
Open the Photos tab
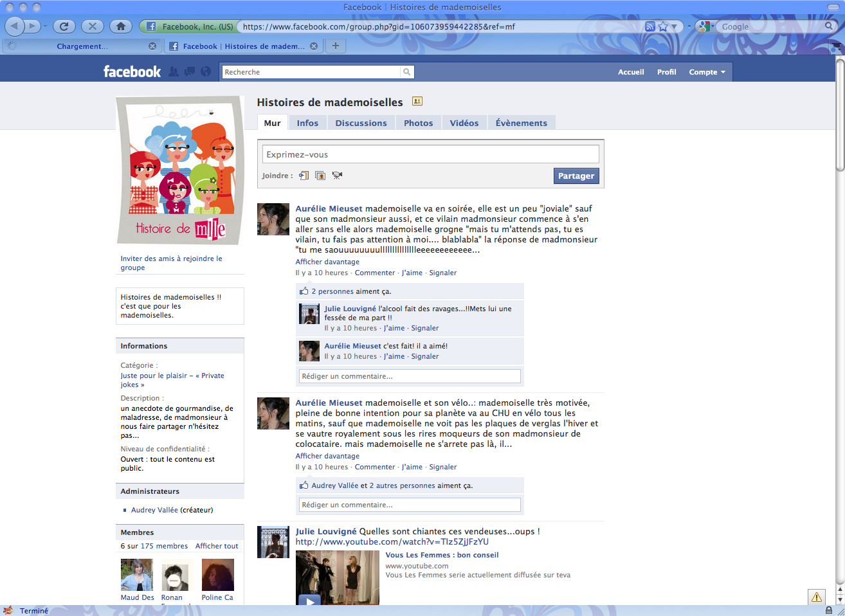(x=418, y=123)
